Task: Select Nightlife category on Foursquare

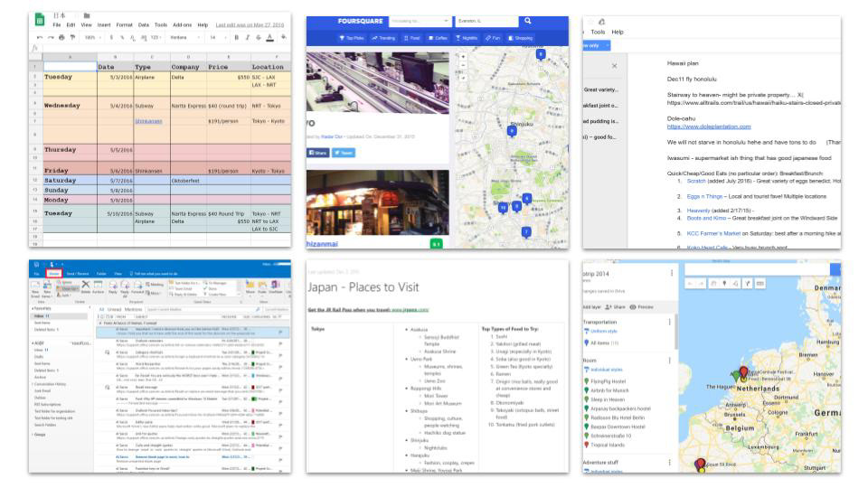Action: (467, 38)
